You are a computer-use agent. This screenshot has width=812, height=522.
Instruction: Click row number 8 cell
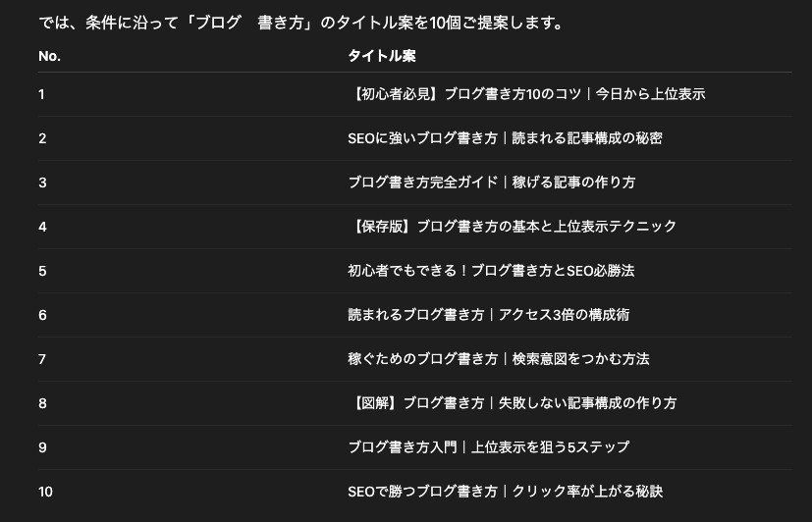(42, 403)
